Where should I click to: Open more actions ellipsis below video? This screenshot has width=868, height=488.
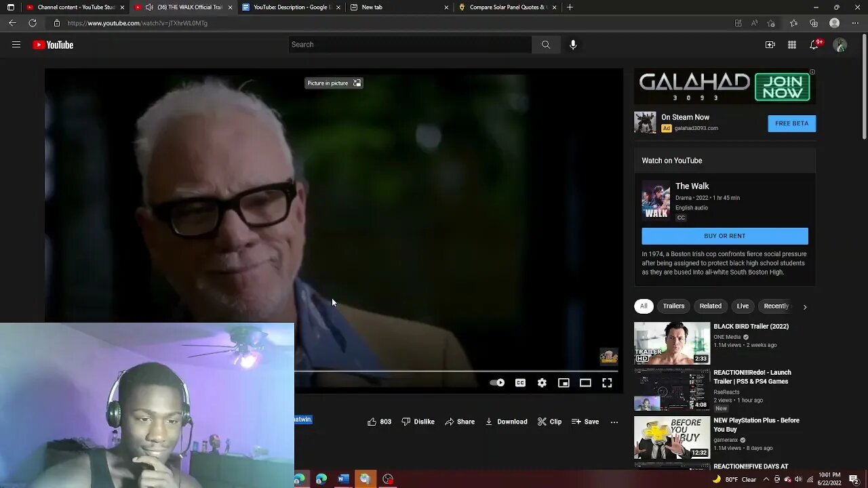pos(614,422)
